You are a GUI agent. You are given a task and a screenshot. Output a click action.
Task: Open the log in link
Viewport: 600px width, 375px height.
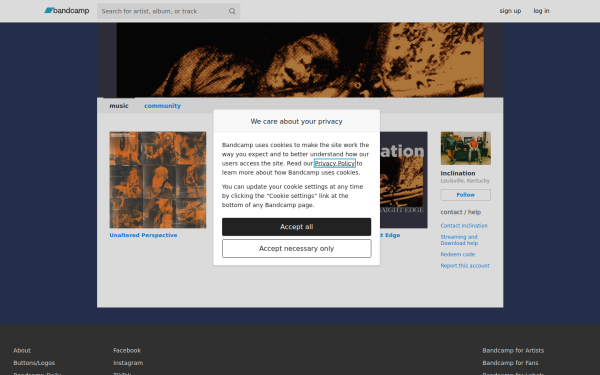541,11
